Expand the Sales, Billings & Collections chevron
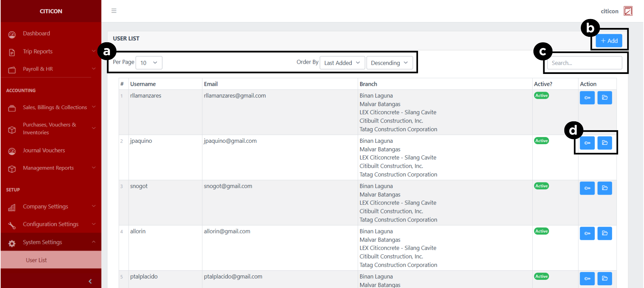 (94, 107)
